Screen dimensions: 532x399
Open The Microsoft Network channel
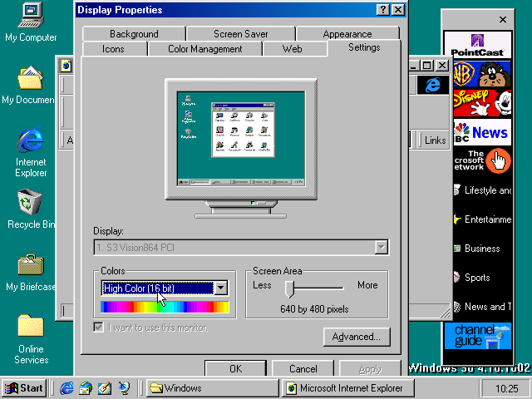[x=482, y=160]
